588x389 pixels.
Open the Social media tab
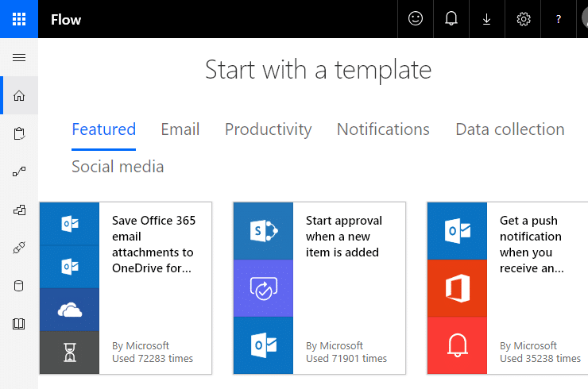(118, 167)
